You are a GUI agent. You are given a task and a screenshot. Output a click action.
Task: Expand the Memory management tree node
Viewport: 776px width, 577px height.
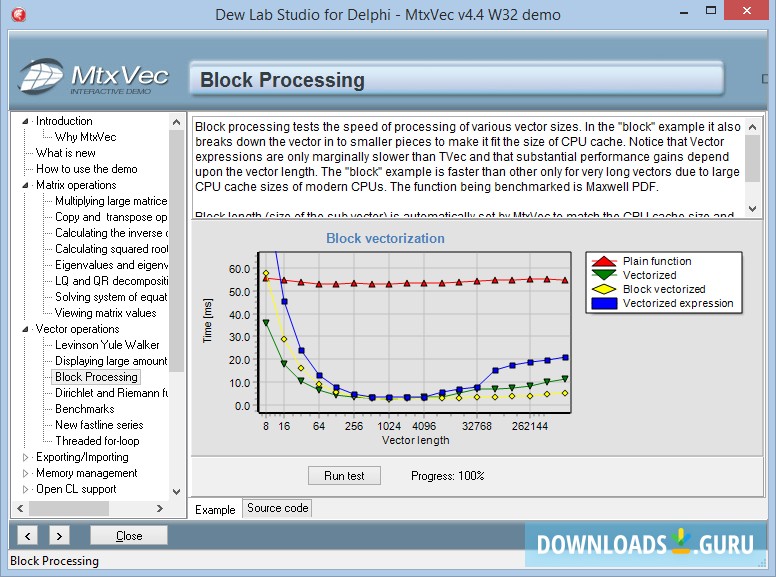[x=25, y=473]
